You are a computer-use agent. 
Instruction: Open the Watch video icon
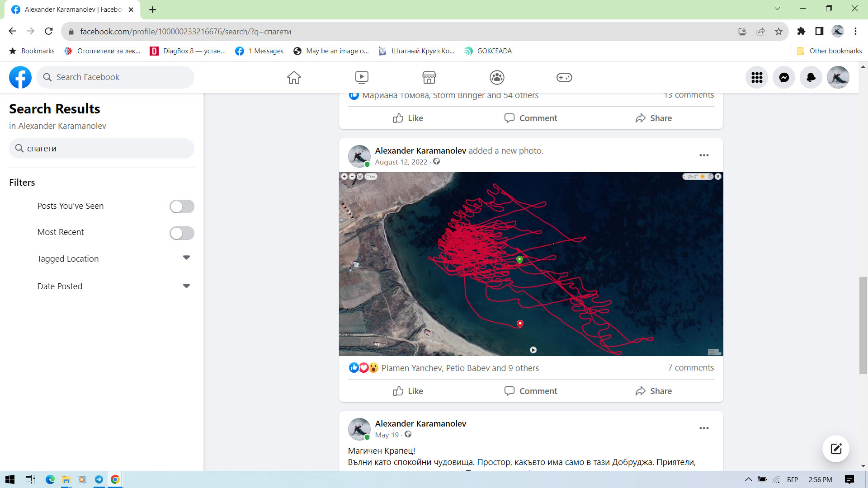362,77
